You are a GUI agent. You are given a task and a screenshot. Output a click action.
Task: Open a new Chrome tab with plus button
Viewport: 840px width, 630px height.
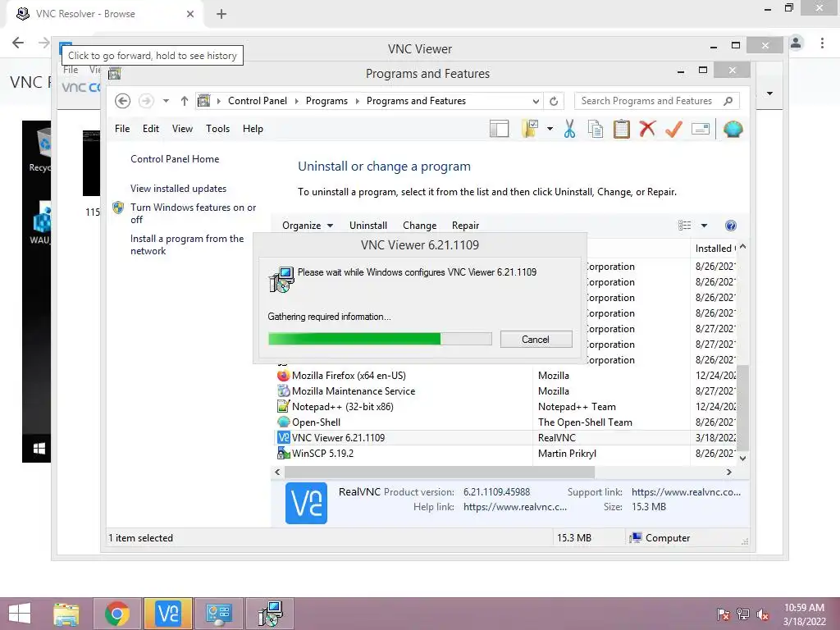pos(221,14)
